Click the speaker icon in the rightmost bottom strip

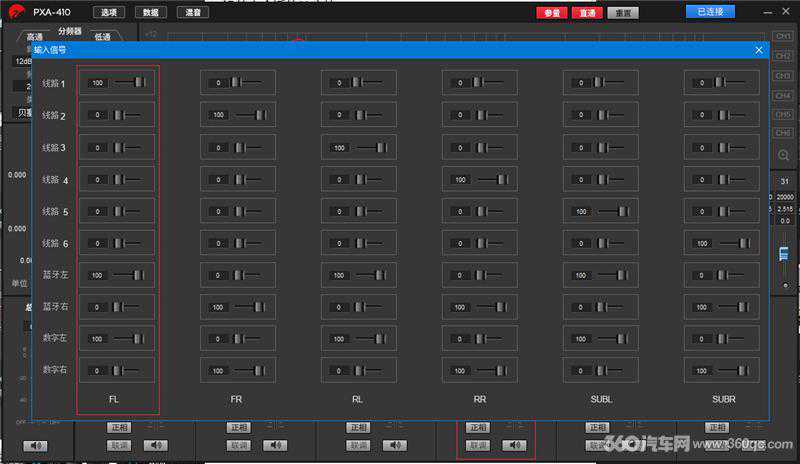coord(753,445)
